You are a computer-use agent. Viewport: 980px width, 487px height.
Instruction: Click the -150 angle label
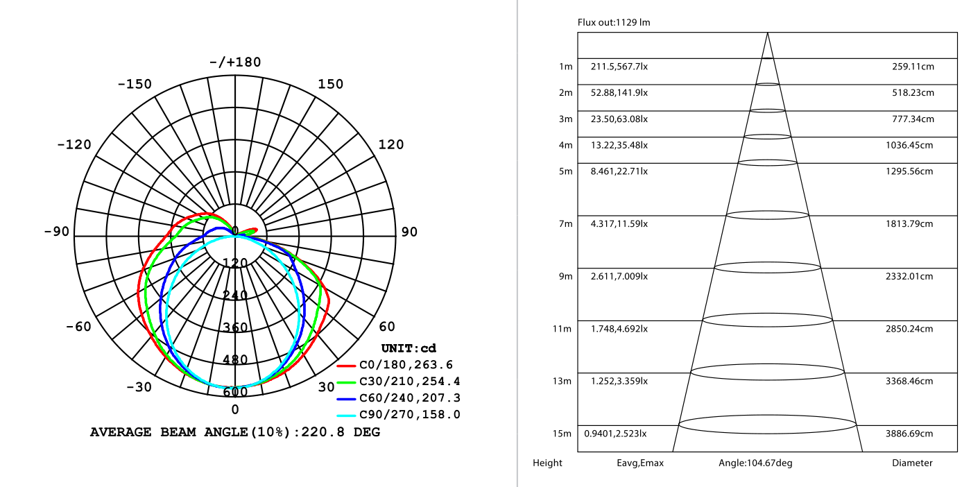(135, 85)
